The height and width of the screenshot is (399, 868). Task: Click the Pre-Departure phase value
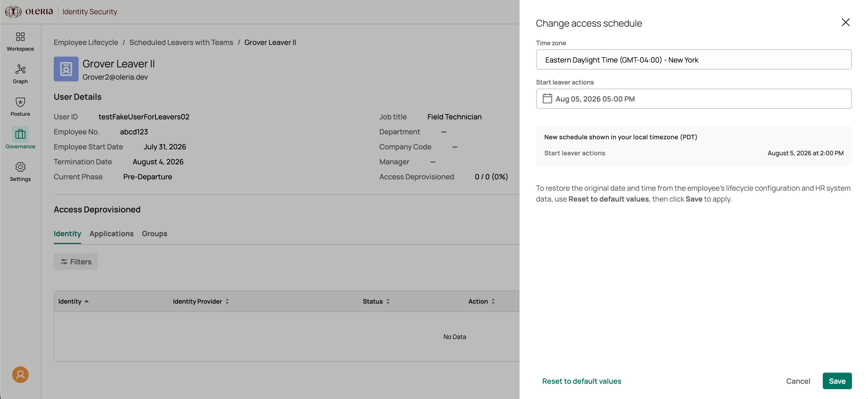click(x=148, y=177)
